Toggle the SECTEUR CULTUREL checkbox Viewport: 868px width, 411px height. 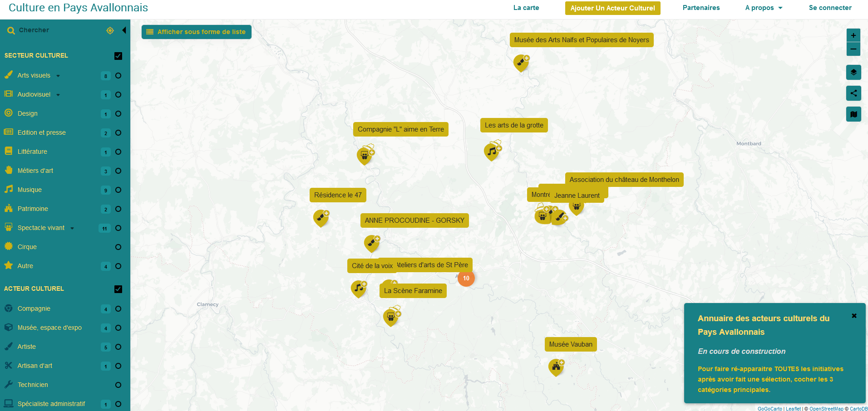[x=118, y=56]
